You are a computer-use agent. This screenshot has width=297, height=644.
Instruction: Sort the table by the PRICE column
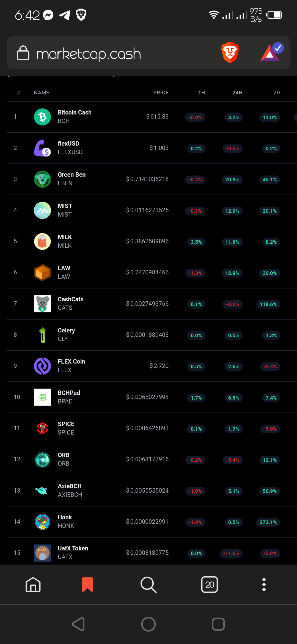161,93
